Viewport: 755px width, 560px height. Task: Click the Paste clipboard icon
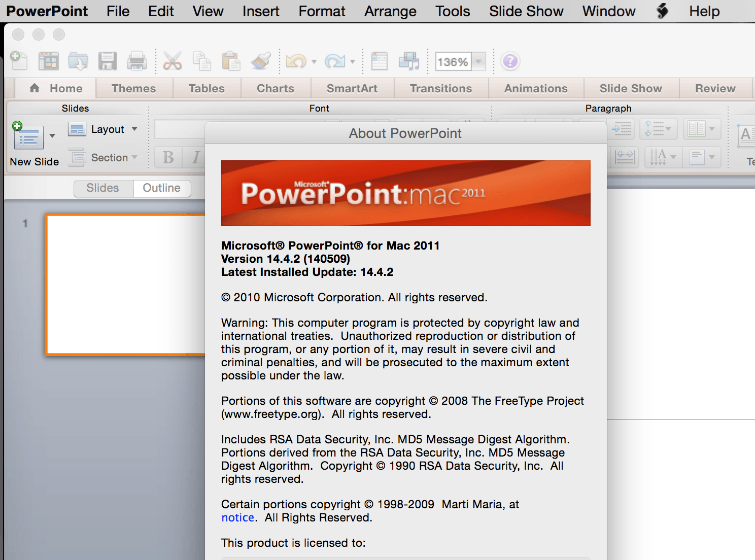click(231, 61)
